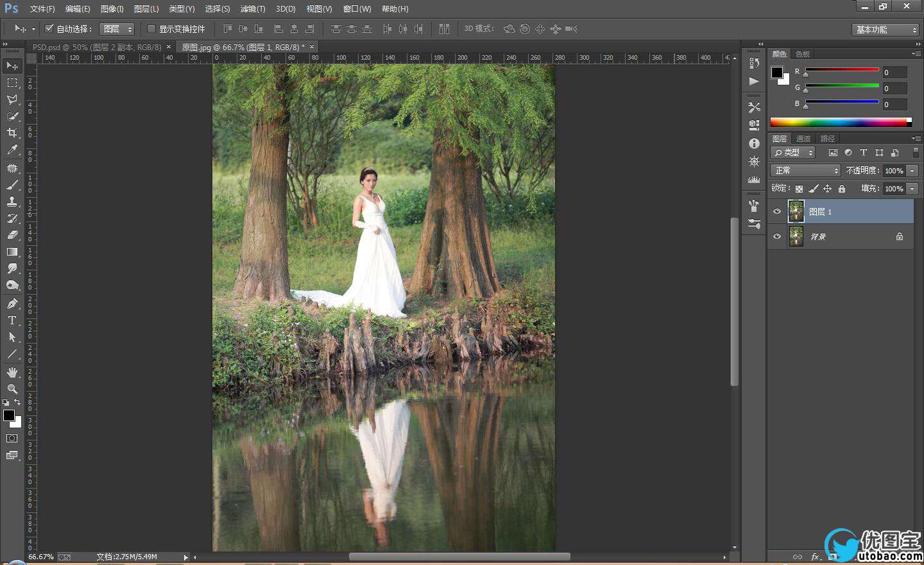Select the Gradient tool

(x=12, y=252)
